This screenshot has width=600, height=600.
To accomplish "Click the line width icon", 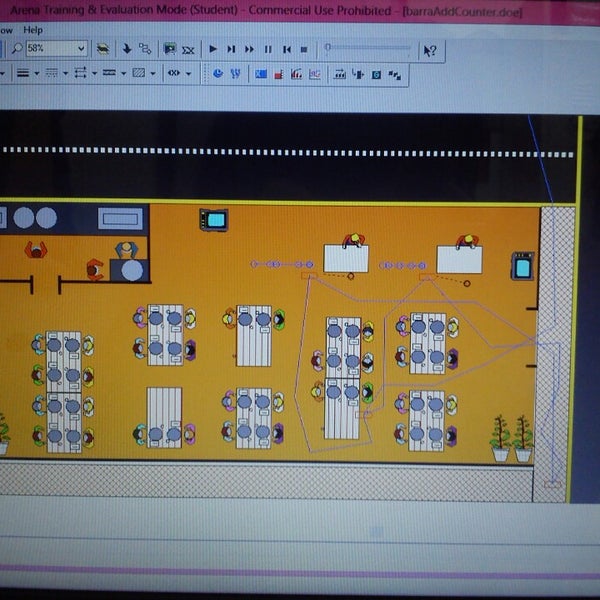I will pos(23,73).
